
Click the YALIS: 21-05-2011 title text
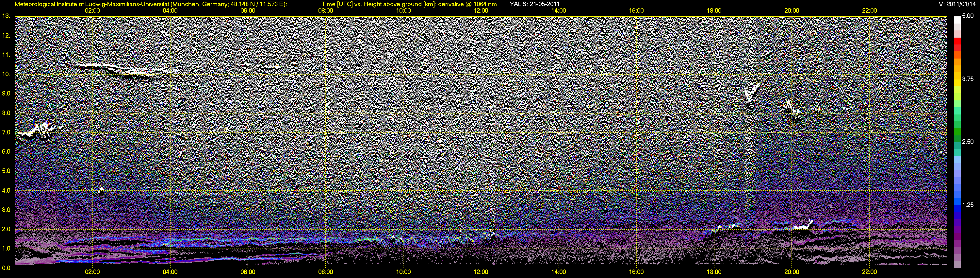click(x=534, y=4)
